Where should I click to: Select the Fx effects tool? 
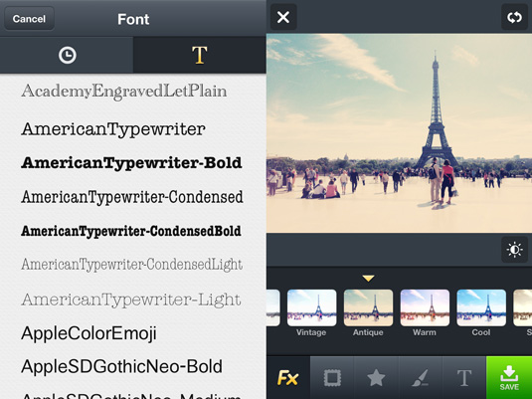[x=288, y=377]
